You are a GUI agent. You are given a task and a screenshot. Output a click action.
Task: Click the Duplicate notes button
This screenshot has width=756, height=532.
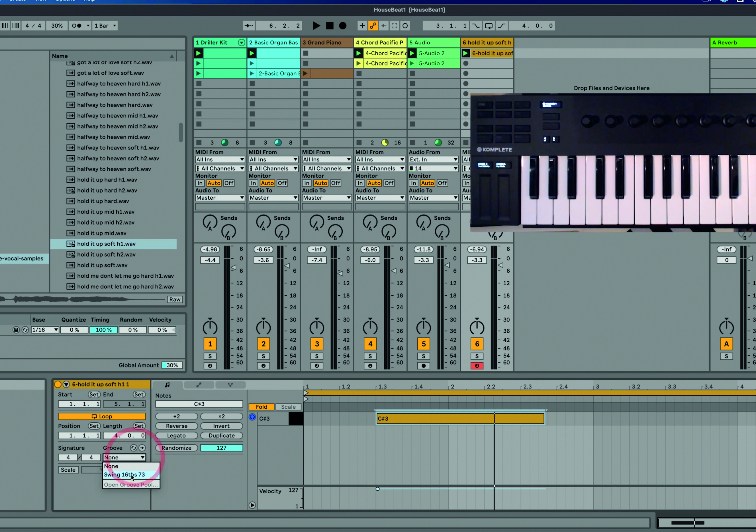click(221, 435)
